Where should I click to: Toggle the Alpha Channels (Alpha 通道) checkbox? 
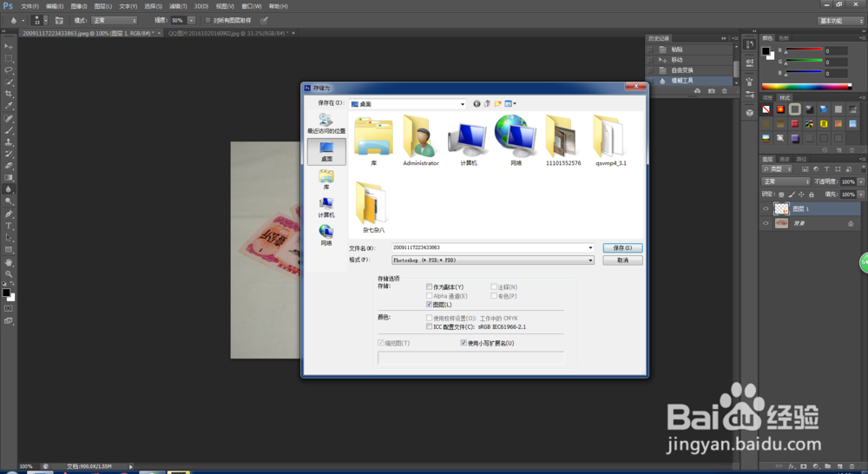click(x=429, y=296)
